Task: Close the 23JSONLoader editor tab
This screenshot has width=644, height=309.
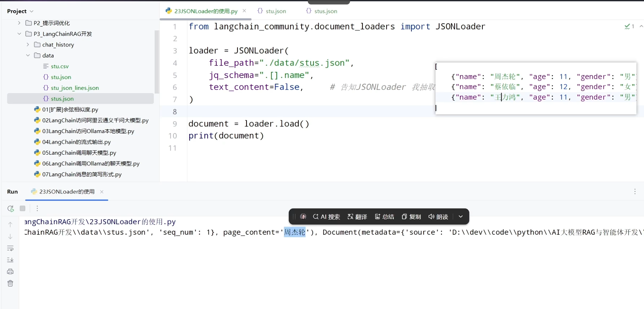Action: 244,11
